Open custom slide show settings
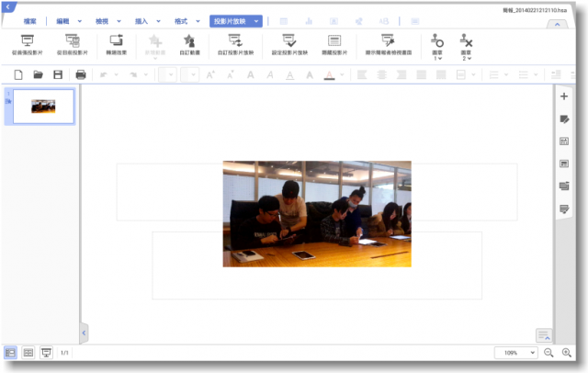 (x=235, y=45)
